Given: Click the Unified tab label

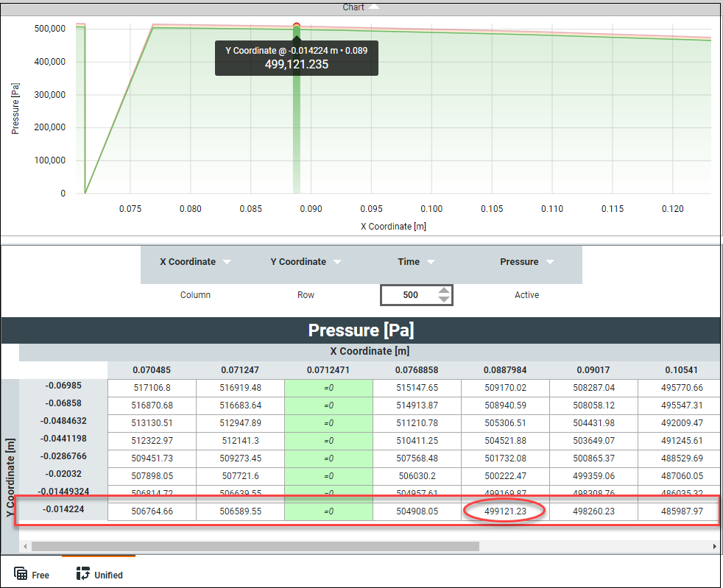Looking at the screenshot, I should (x=108, y=575).
